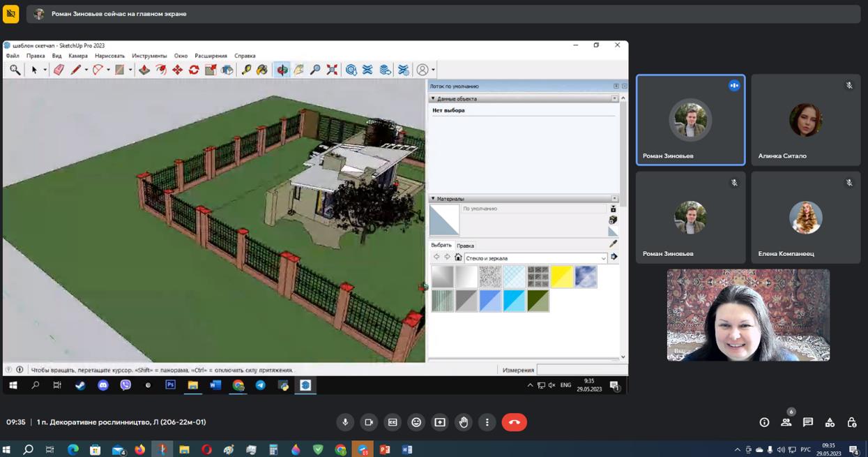This screenshot has width=868, height=457.
Task: Open the materials library dropdown "Стекло и зеркала"
Action: [535, 258]
